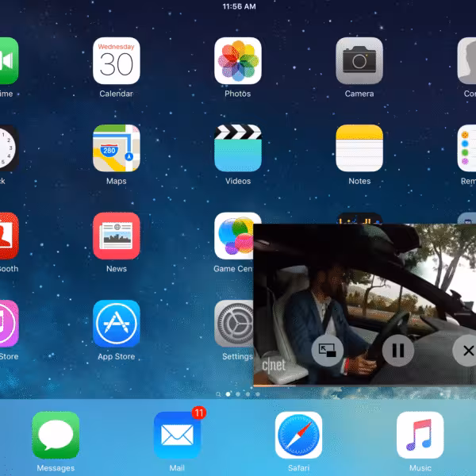
Task: Open Game Center app
Action: (234, 236)
